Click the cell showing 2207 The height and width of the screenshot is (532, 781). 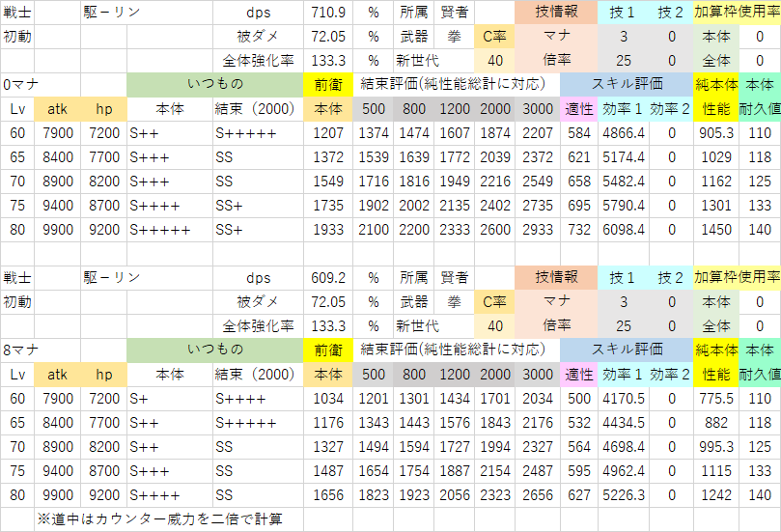point(538,133)
